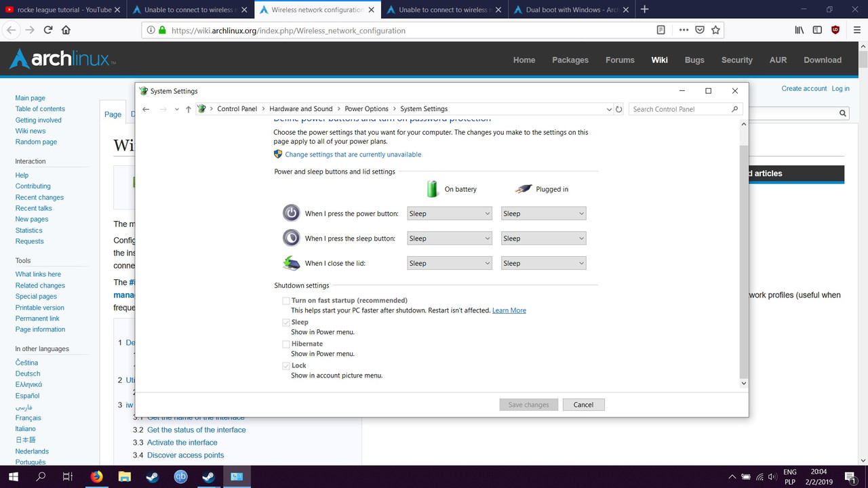
Task: Expand the Control Panel address bar dropdown
Action: (x=608, y=108)
